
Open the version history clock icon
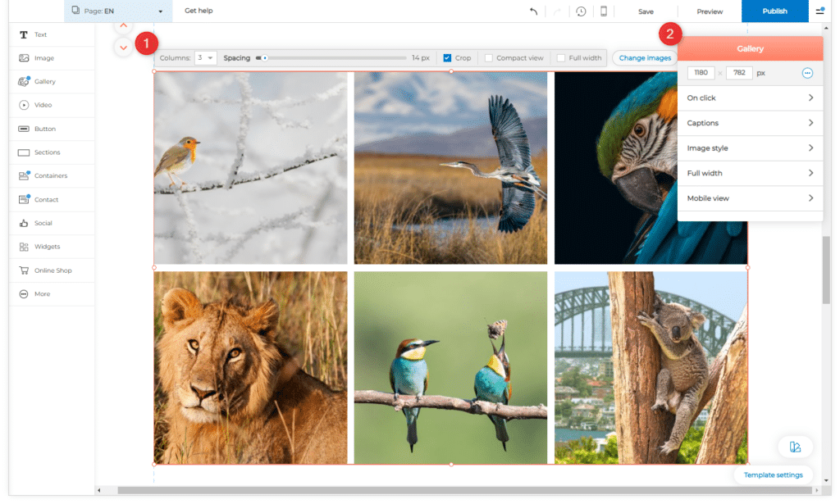pyautogui.click(x=581, y=11)
